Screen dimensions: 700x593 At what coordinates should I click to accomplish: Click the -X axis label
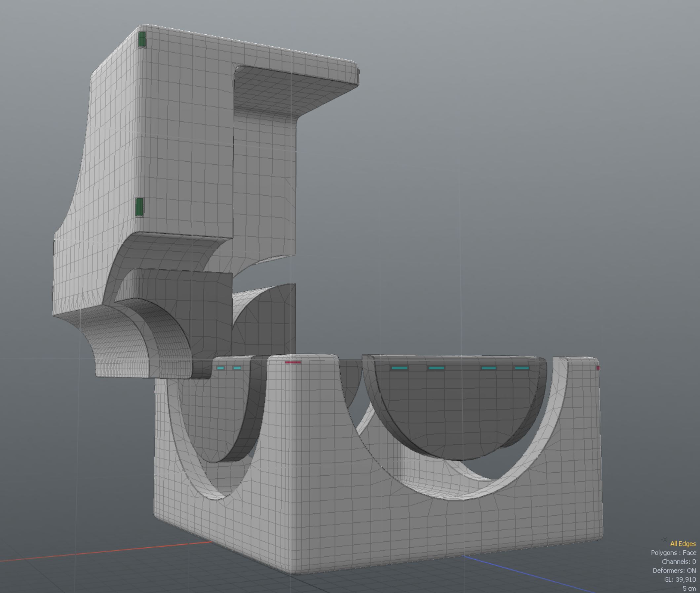coord(663,539)
